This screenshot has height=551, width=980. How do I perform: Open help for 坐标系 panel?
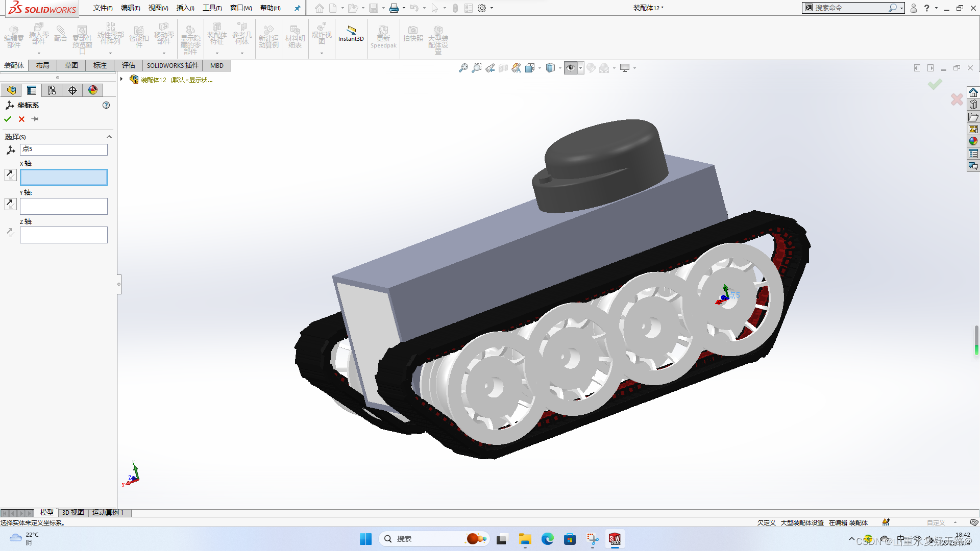pos(106,105)
